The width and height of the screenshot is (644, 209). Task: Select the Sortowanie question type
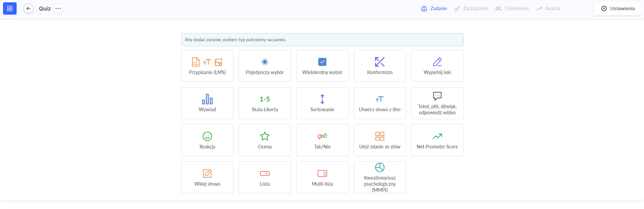(x=322, y=103)
